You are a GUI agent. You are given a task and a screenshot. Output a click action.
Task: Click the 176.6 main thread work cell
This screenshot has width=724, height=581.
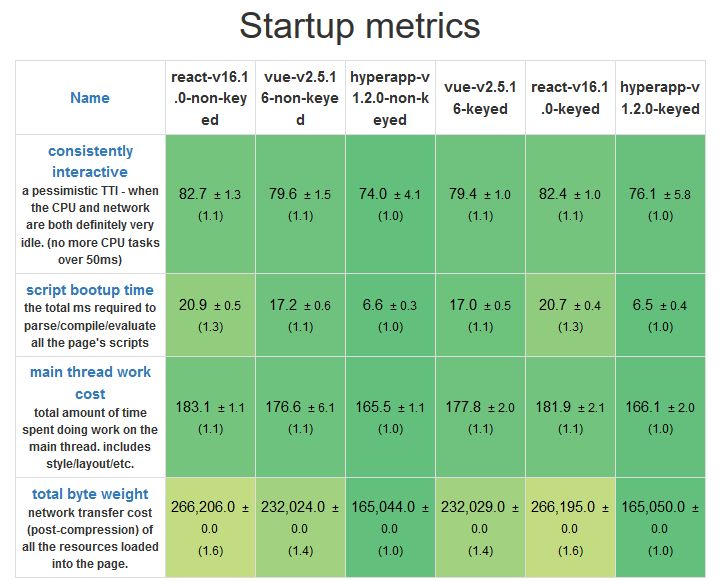[x=300, y=417]
